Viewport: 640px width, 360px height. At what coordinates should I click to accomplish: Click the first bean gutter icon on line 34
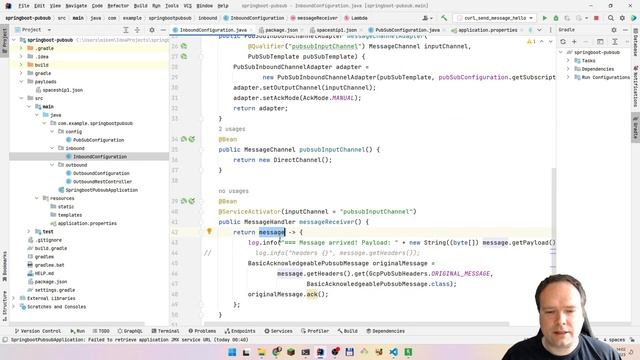(184, 139)
